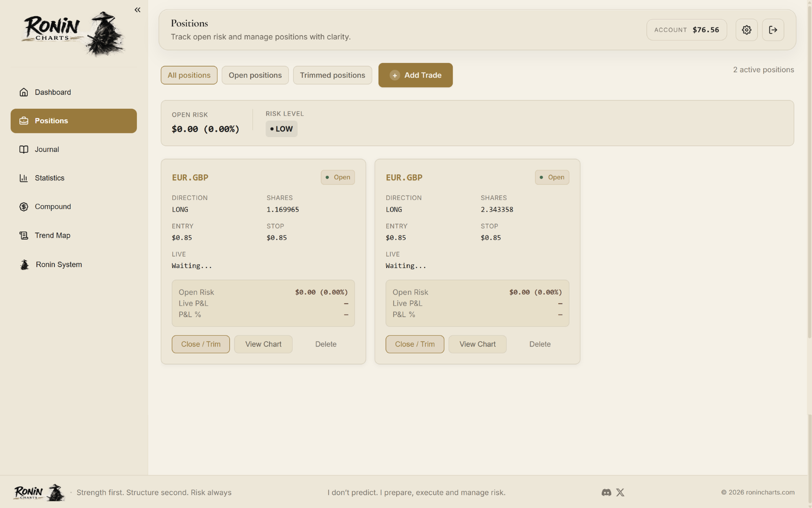Open the Statistics page
This screenshot has height=508, width=812.
click(x=74, y=178)
